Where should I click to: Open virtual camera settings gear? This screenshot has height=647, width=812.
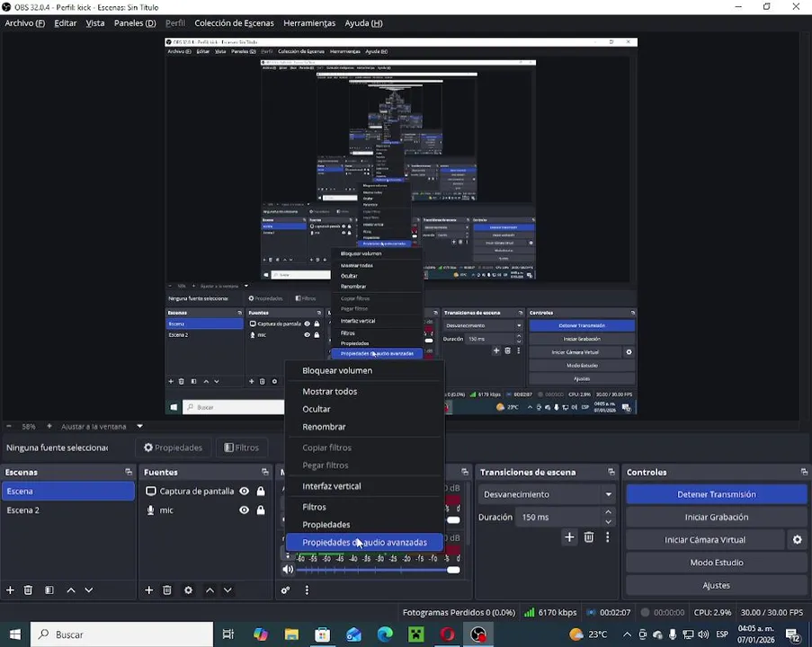pos(797,540)
